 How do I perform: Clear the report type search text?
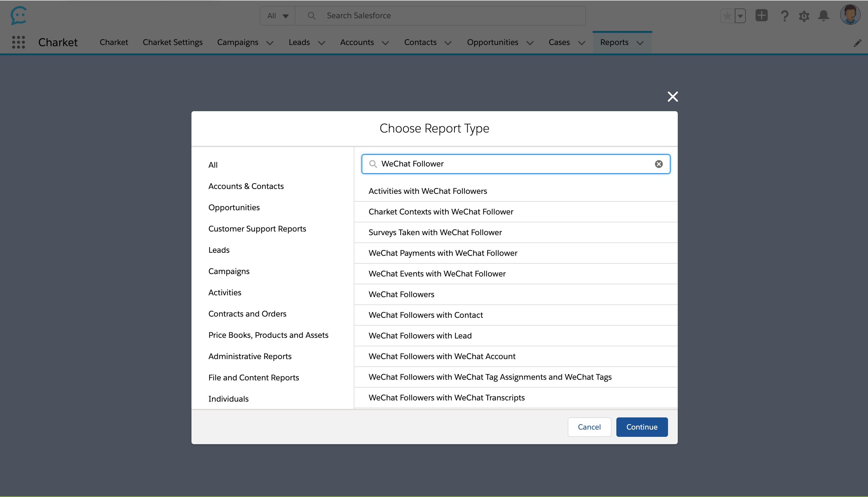659,164
